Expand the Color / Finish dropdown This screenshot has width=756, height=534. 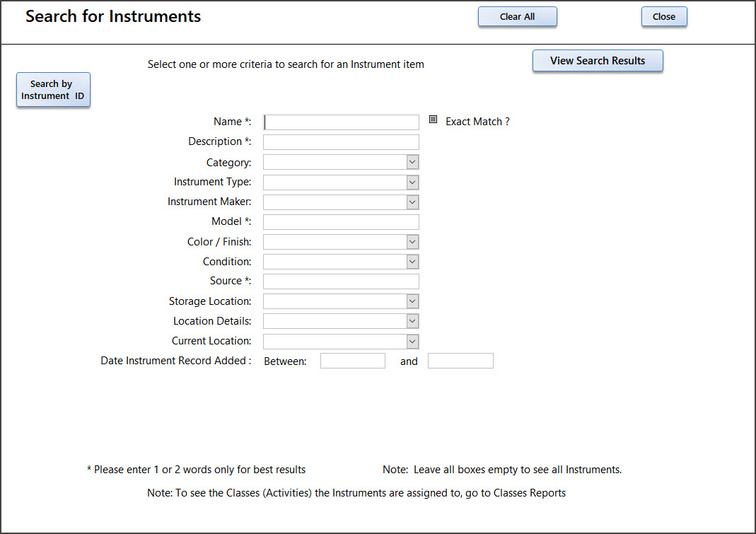click(413, 242)
